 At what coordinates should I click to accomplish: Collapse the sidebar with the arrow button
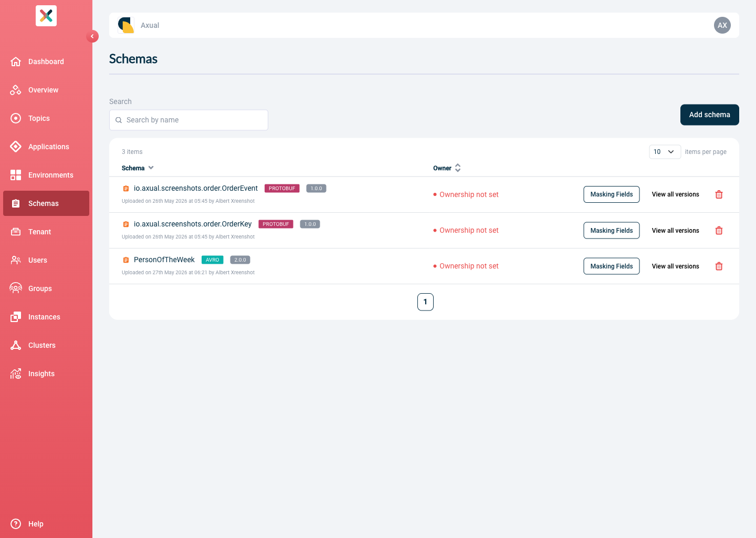click(92, 36)
